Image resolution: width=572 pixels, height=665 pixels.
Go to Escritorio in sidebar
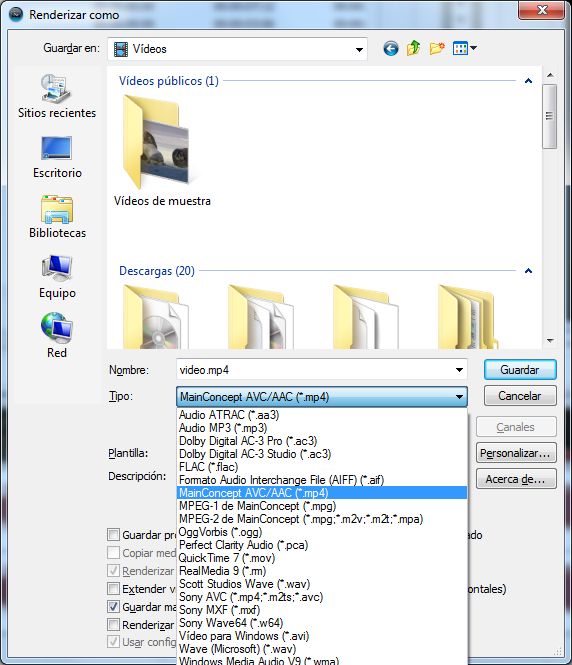(57, 157)
